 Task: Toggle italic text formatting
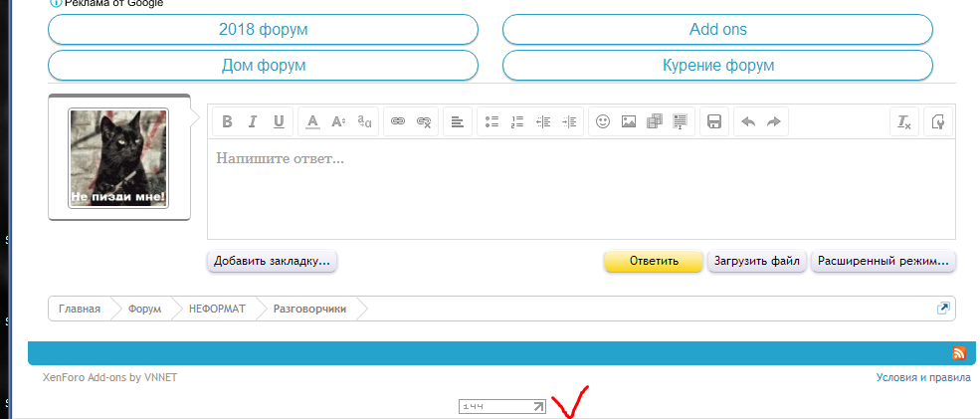[x=253, y=121]
